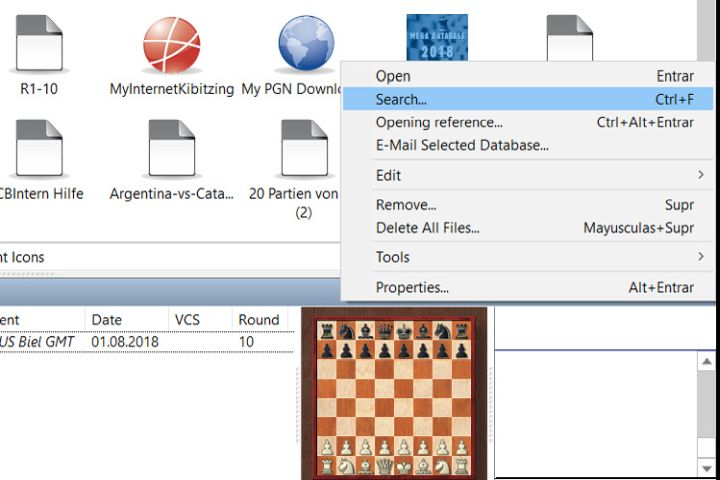Select the Argentina-vs-Cata... database icon
Screen dimensions: 720x480
(171, 148)
